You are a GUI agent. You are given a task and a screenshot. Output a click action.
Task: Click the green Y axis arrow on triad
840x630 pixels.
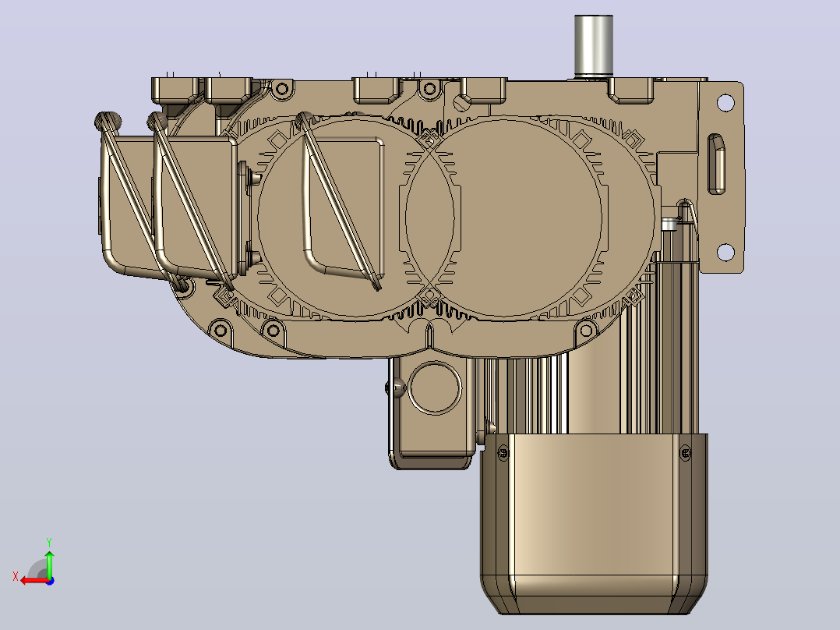click(49, 564)
